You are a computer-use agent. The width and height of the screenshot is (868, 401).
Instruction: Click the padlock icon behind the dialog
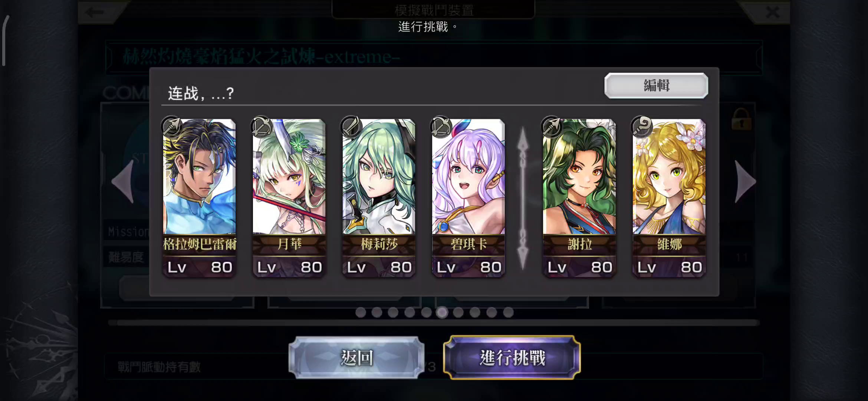pyautogui.click(x=741, y=119)
